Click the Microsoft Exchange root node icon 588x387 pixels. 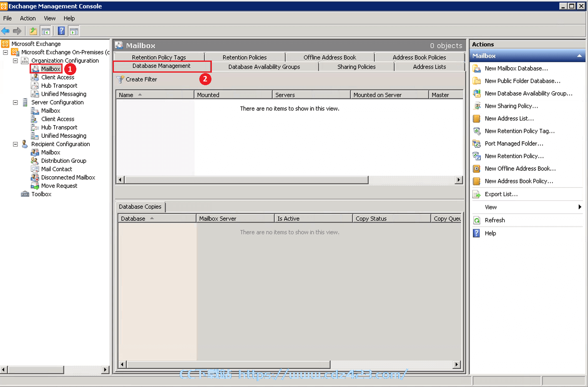click(x=5, y=44)
